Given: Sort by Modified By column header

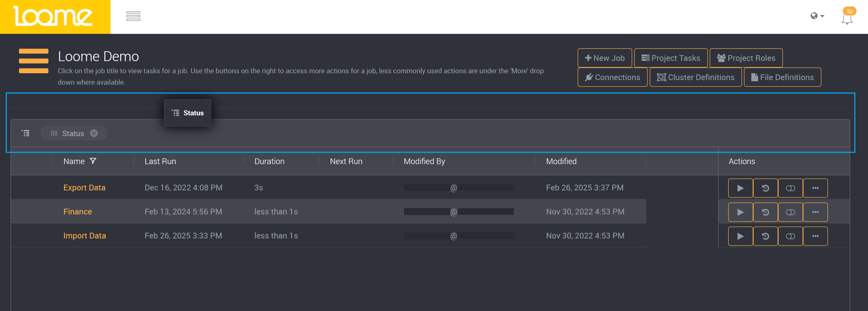Looking at the screenshot, I should pyautogui.click(x=424, y=161).
